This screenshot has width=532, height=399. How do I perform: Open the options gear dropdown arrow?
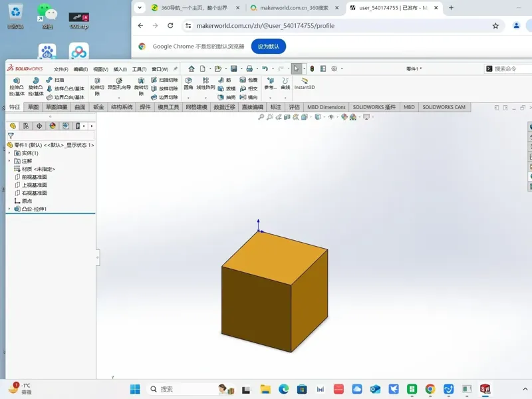click(342, 68)
